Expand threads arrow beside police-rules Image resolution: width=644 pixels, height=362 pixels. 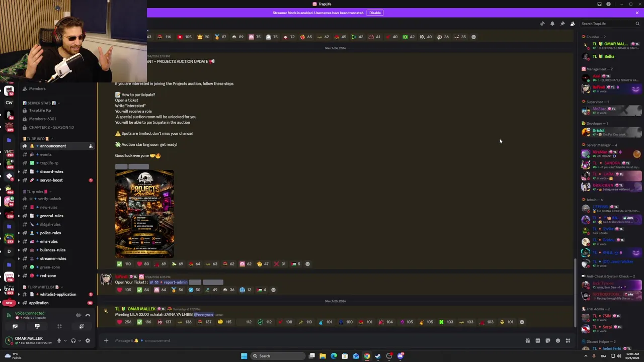[x=19, y=233]
